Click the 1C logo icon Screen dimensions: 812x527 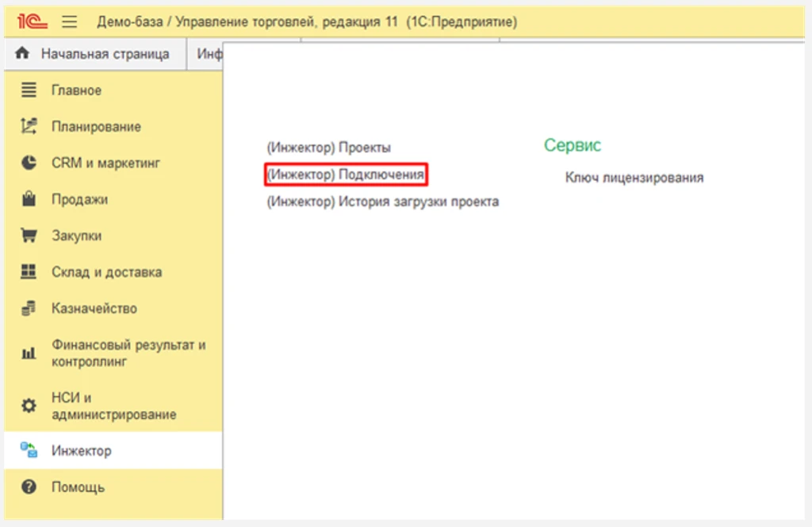point(33,21)
